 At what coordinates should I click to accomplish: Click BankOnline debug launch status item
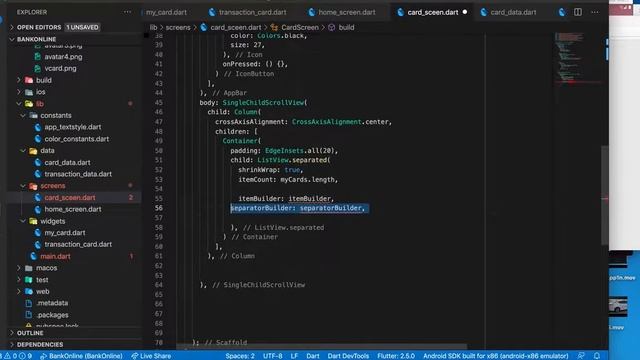(82, 356)
